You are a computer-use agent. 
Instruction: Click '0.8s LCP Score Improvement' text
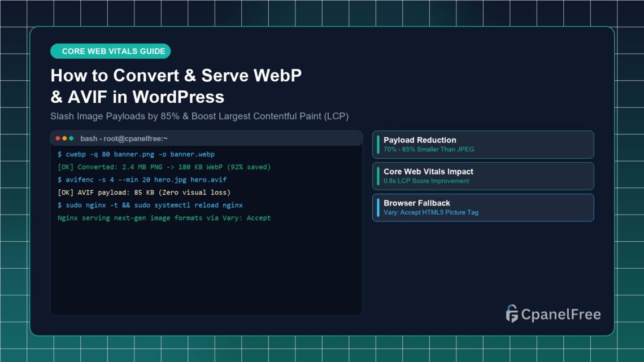(x=427, y=181)
